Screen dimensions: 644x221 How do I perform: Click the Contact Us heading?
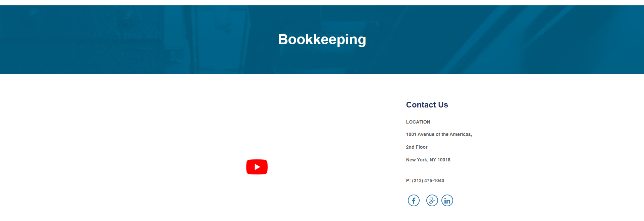point(427,105)
